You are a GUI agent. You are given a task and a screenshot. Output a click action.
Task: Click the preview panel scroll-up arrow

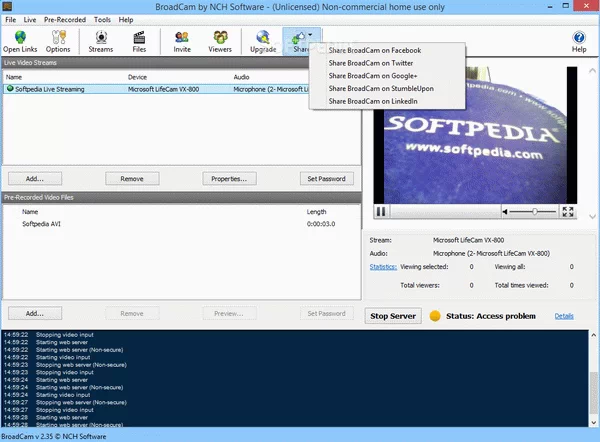click(x=592, y=70)
